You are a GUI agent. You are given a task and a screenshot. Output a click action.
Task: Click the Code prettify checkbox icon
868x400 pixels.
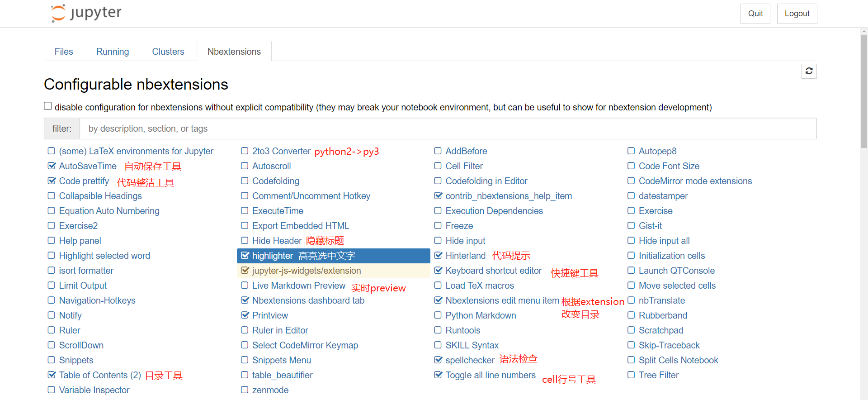coord(52,181)
